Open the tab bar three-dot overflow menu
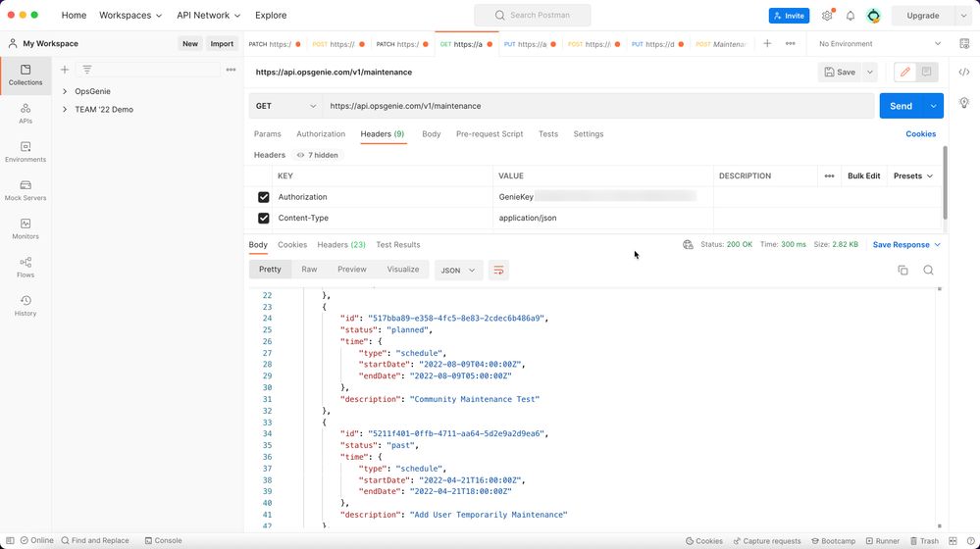The height and width of the screenshot is (549, 980). (790, 44)
